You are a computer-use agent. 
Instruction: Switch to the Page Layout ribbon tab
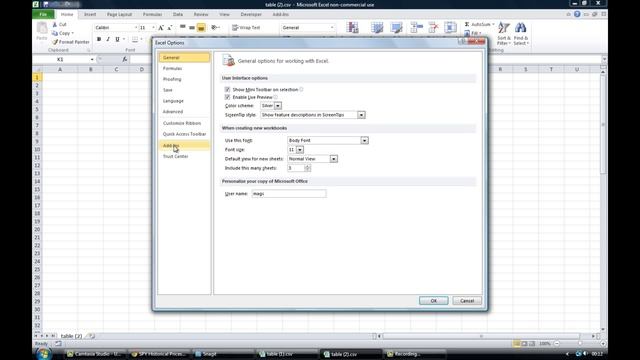pyautogui.click(x=119, y=14)
